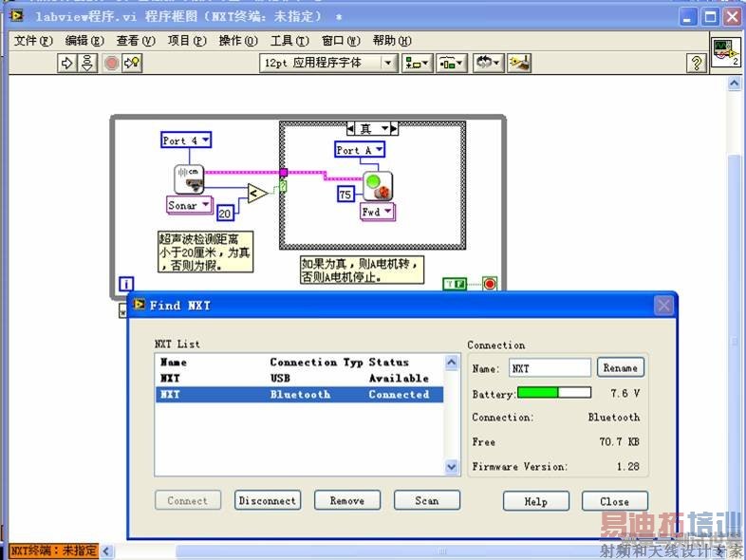
Task: Open the 操作(O) menu
Action: pos(238,41)
